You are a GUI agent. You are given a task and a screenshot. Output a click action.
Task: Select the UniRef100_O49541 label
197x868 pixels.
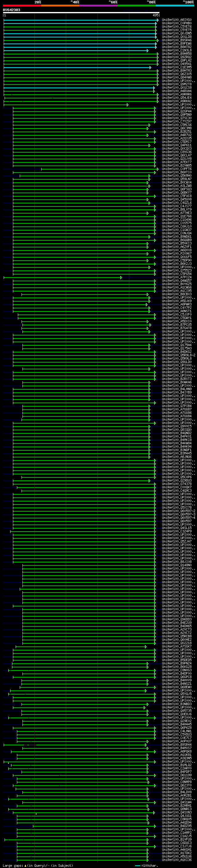(177, 64)
